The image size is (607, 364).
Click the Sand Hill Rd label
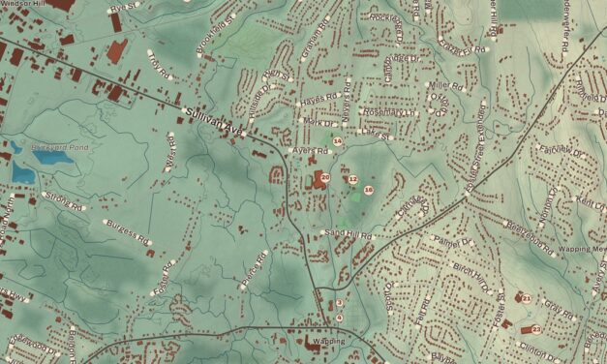click(x=348, y=234)
